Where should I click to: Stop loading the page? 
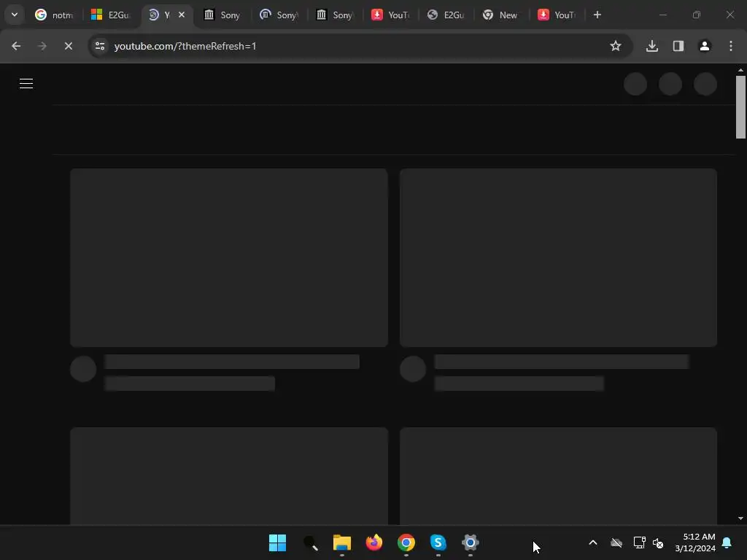pyautogui.click(x=68, y=46)
